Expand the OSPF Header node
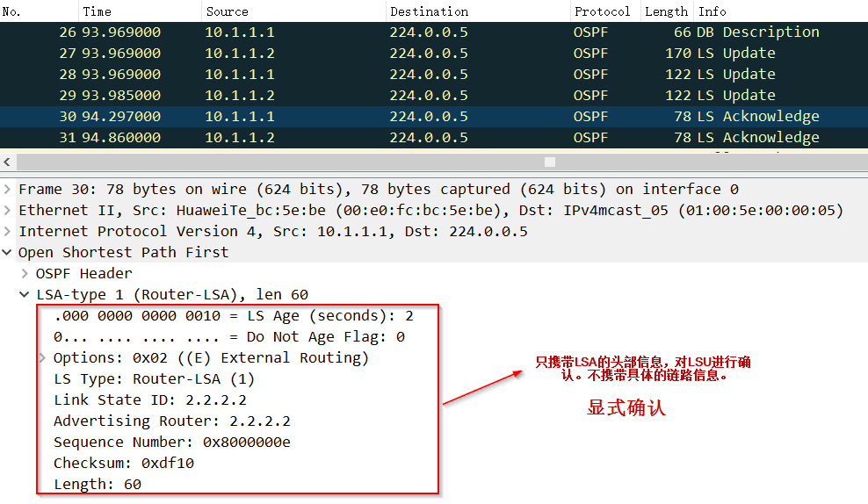Screen dimensions: 868x504 25,273
